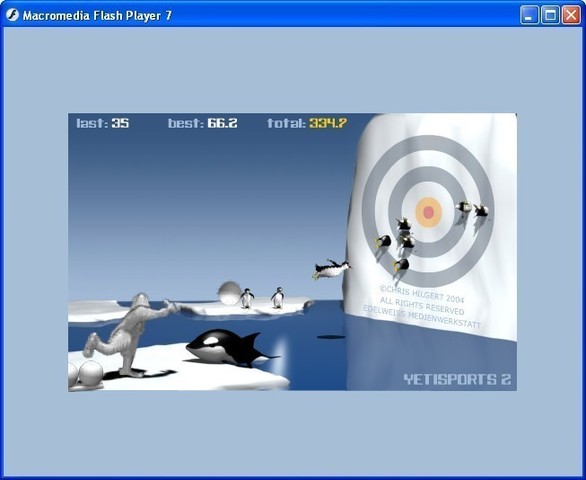Click the 'total: 334.7' score text
This screenshot has height=480, width=586.
pyautogui.click(x=307, y=123)
